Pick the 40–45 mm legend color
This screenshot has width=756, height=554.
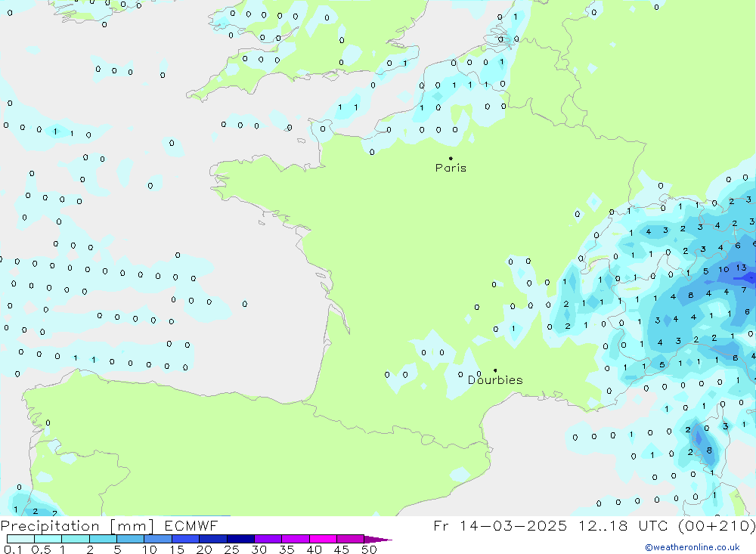point(323,539)
